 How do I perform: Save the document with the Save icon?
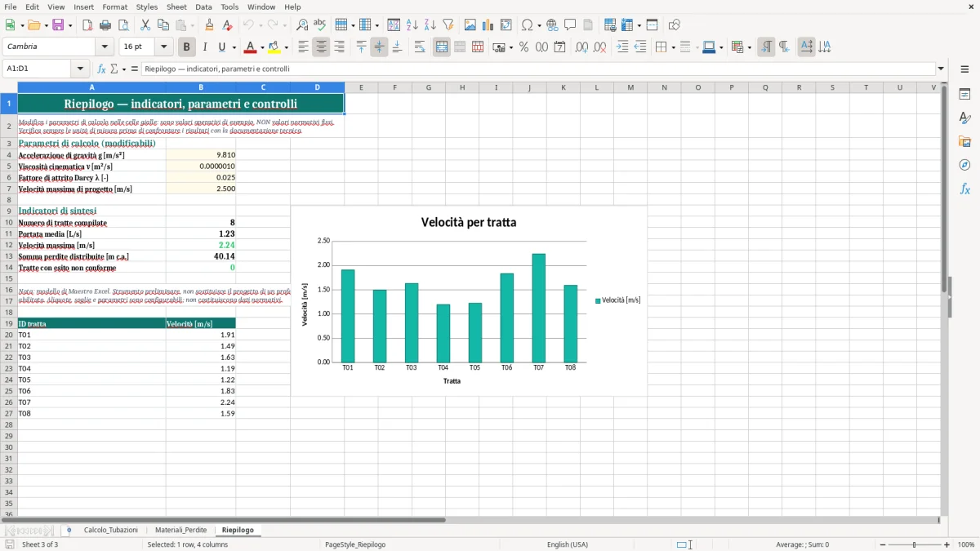(58, 25)
